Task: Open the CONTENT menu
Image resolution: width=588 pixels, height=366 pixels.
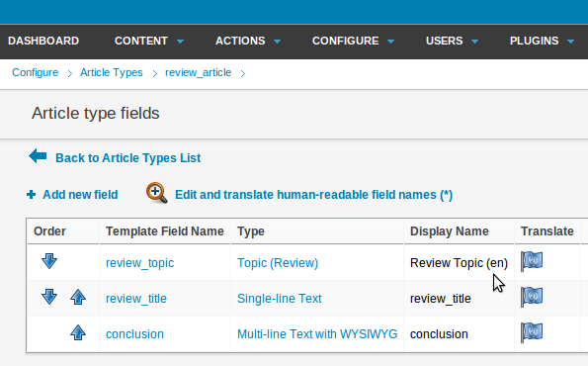Action: click(141, 41)
